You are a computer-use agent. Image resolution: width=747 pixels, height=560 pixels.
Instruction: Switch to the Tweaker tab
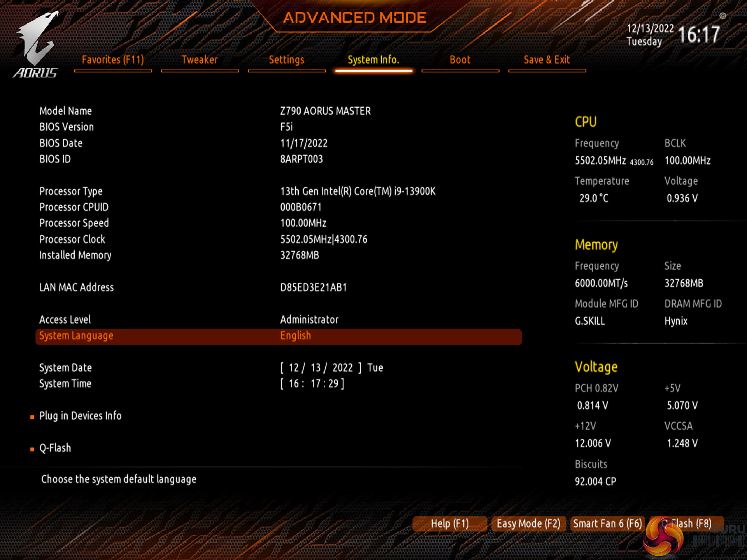click(200, 60)
